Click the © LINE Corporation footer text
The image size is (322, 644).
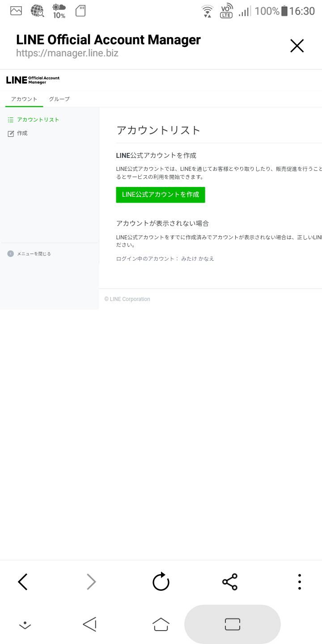127,299
